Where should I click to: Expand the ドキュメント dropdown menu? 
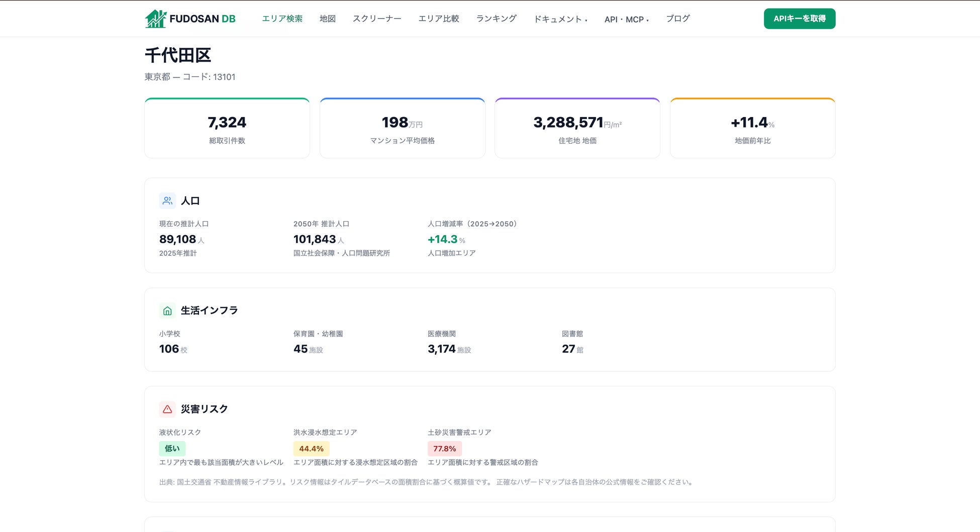560,19
